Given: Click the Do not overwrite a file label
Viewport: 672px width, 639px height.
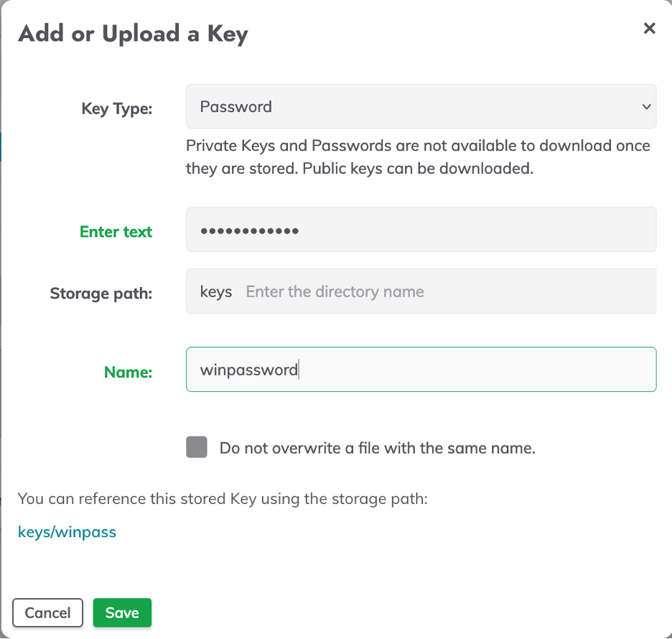Looking at the screenshot, I should point(377,449).
